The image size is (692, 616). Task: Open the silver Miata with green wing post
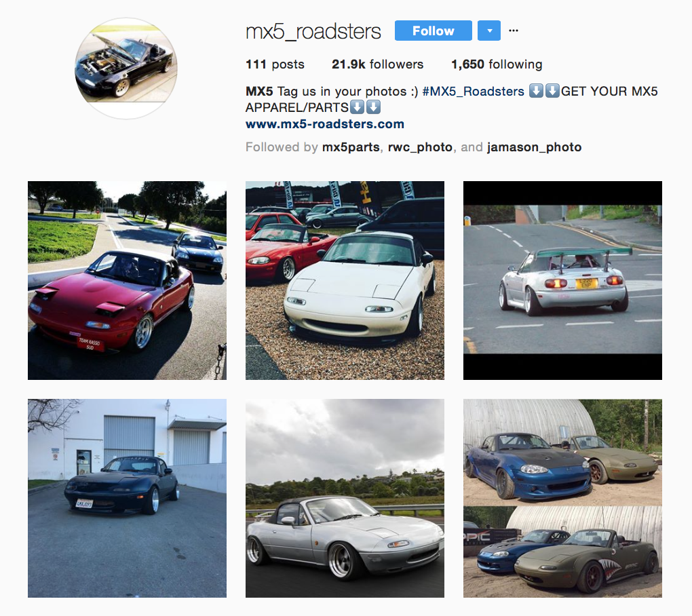562,280
